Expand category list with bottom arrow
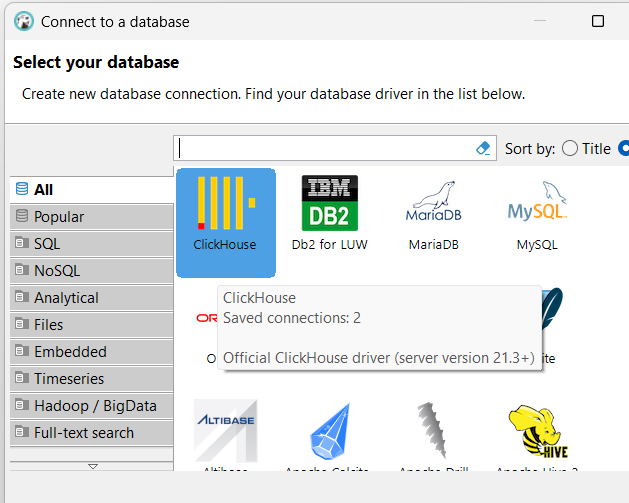The image size is (629, 503). click(92, 466)
